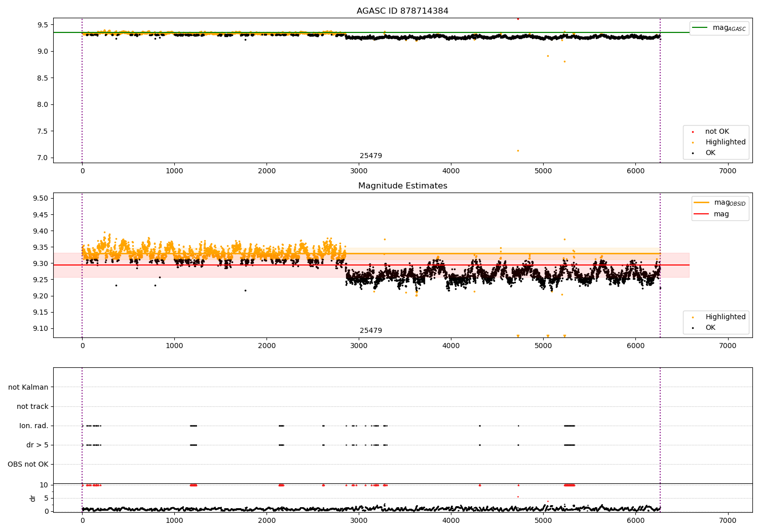This screenshot has height=532, width=760.
Task: Click the '25479' label in top plot
Action: (x=371, y=156)
